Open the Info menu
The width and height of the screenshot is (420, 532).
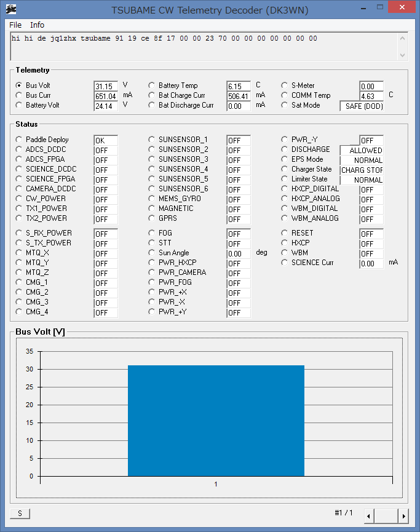[x=37, y=25]
